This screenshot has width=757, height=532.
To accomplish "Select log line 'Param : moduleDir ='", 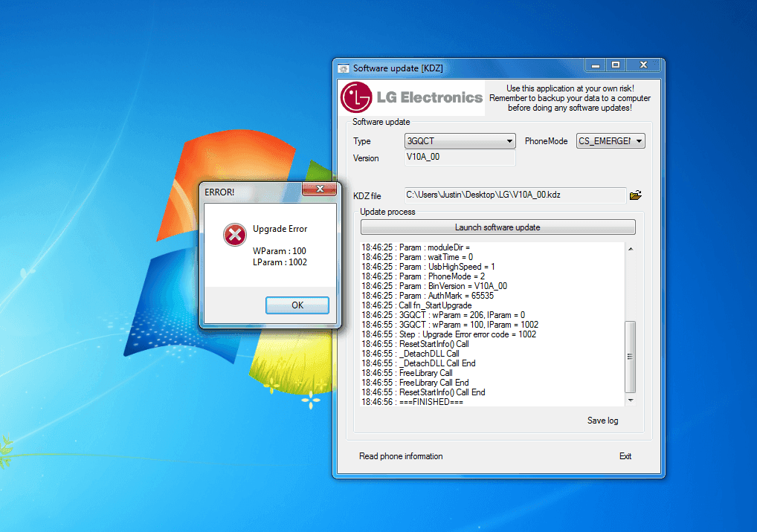I will point(416,247).
